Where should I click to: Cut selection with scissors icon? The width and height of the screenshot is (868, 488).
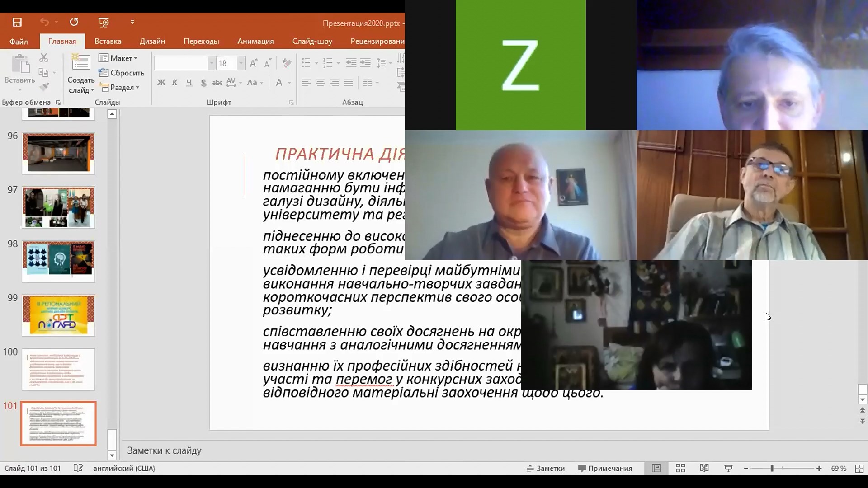point(44,58)
